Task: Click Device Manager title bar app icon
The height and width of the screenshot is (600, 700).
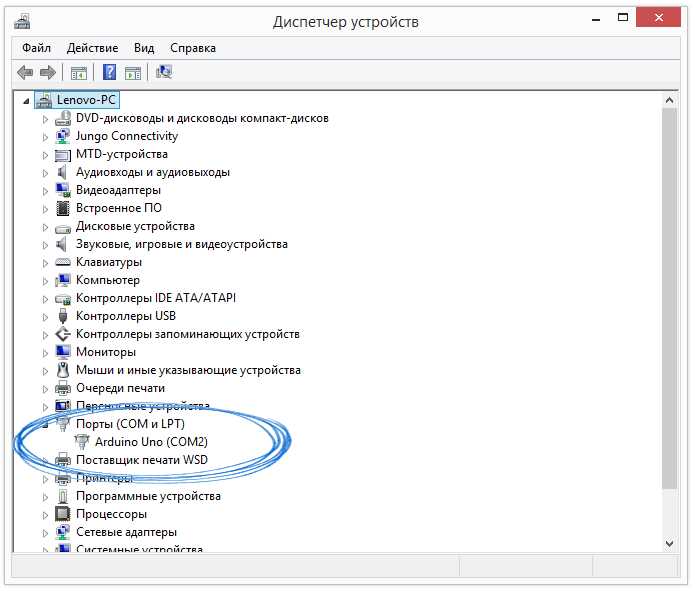Action: click(x=22, y=21)
